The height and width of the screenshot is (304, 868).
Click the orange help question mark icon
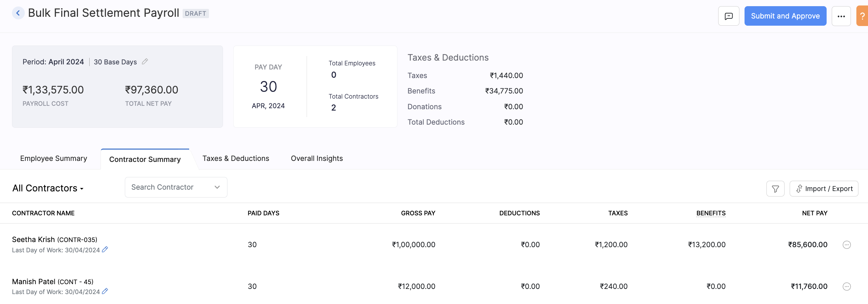pyautogui.click(x=862, y=16)
